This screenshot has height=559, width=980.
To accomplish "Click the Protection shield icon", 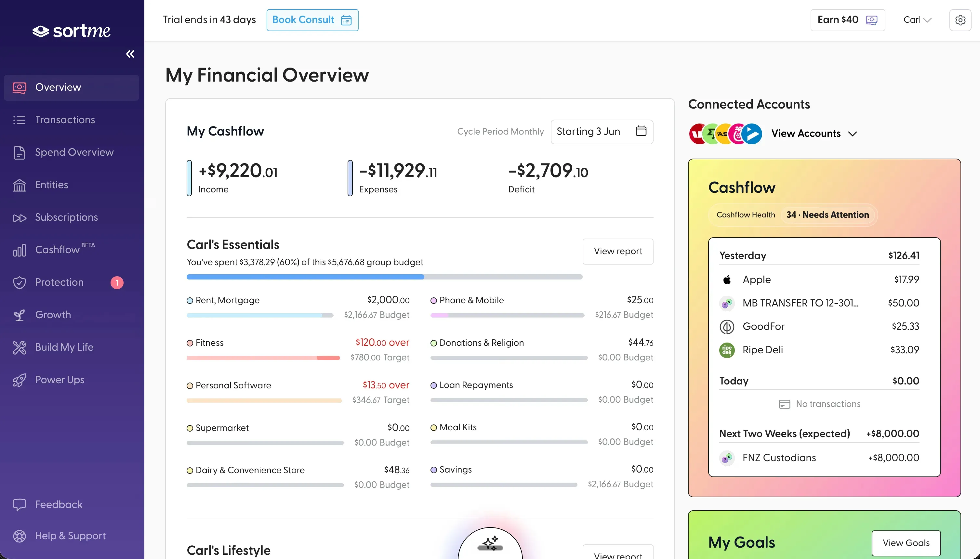I will (x=19, y=282).
